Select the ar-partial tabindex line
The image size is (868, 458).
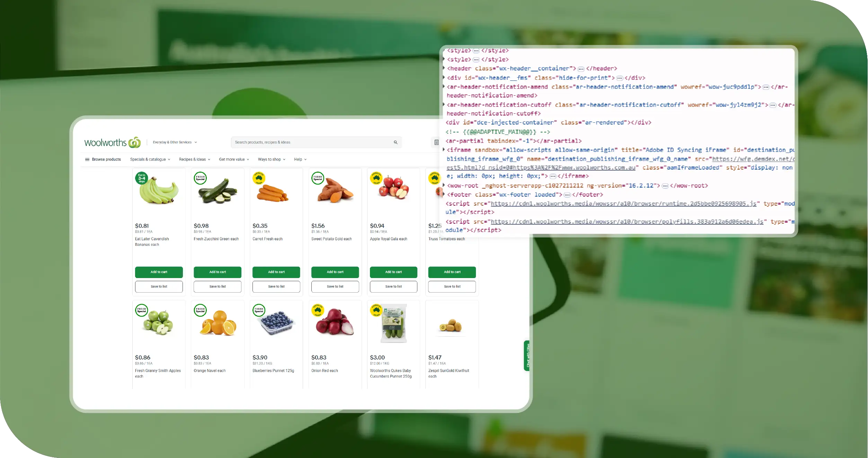pyautogui.click(x=514, y=141)
